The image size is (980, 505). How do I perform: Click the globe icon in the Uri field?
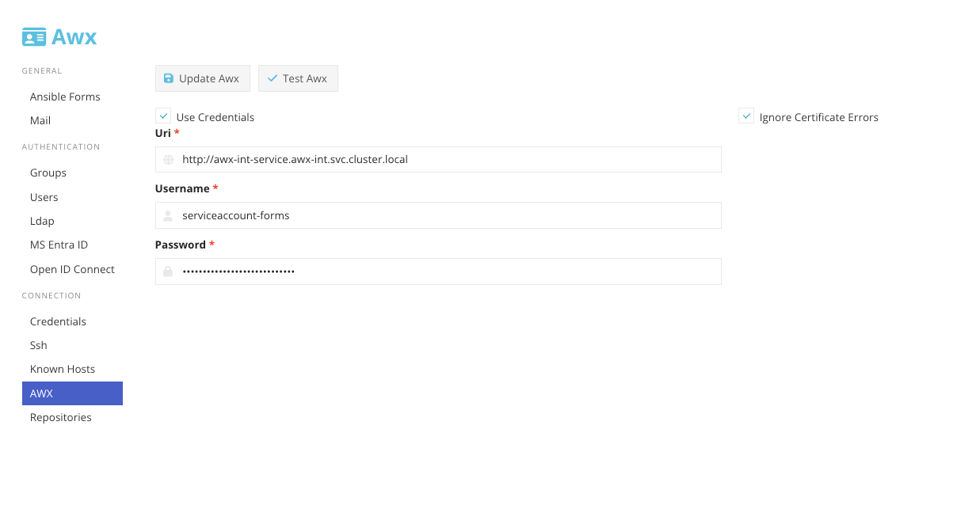click(x=168, y=159)
